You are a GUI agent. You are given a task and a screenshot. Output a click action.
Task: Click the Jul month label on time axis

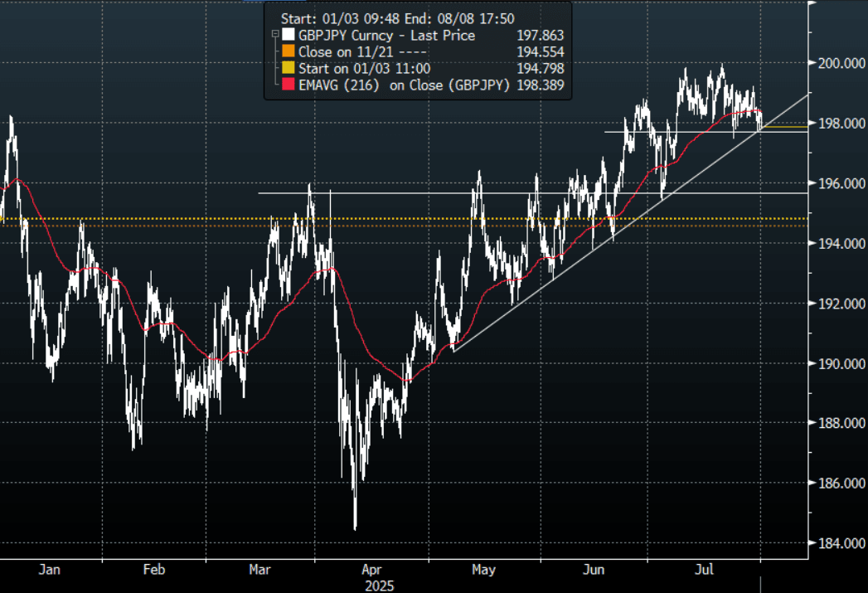tap(704, 570)
